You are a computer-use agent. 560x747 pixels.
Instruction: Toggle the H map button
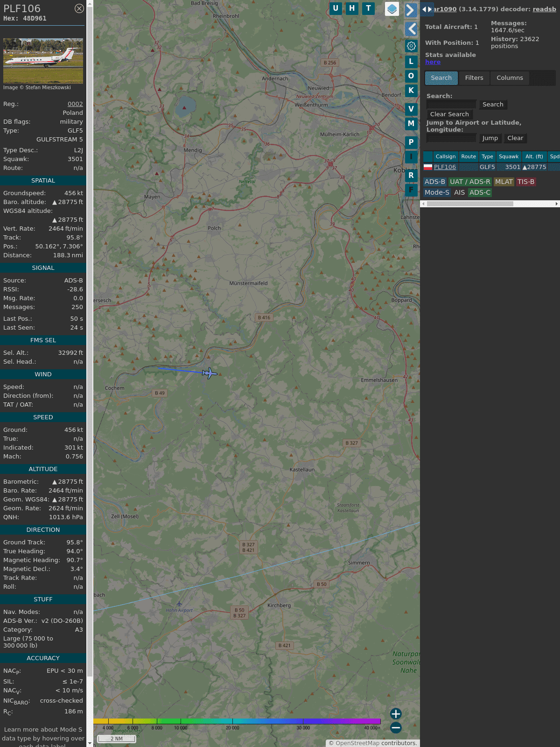click(352, 8)
